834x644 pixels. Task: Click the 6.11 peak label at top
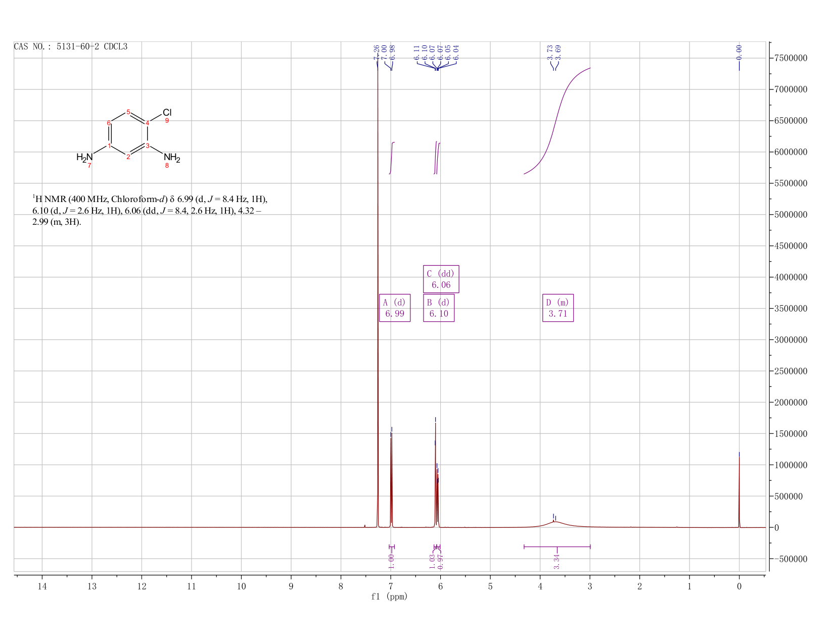click(416, 53)
